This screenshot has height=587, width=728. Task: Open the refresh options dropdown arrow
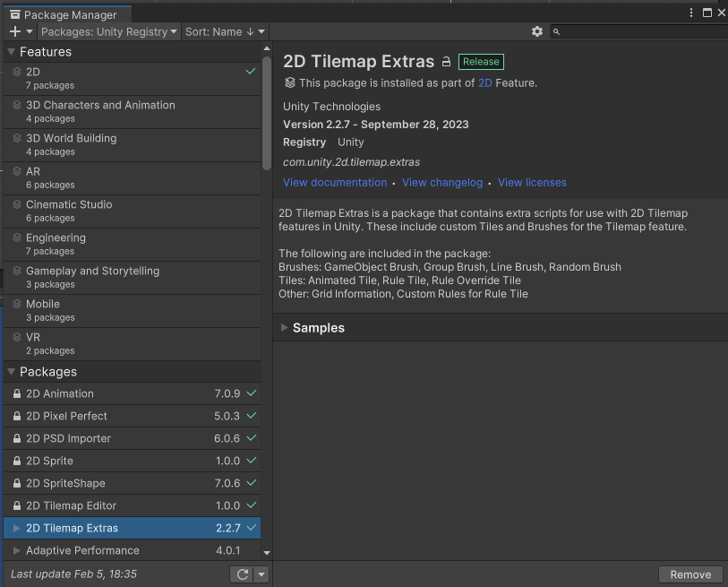click(261, 574)
